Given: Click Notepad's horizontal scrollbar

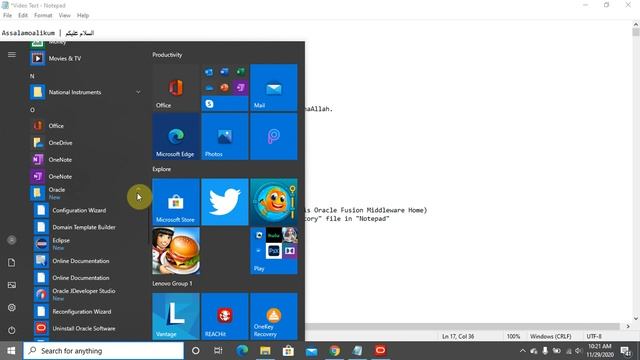Looking at the screenshot, I should tap(462, 327).
